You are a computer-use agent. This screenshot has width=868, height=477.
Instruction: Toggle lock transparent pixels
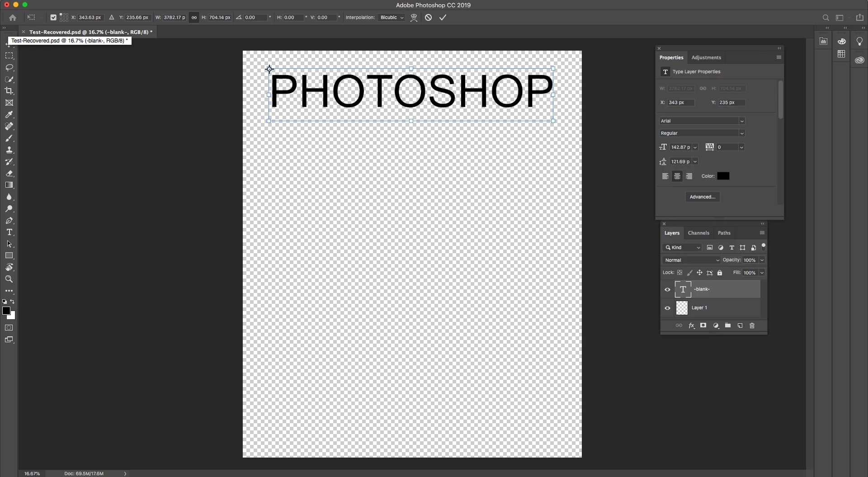679,273
